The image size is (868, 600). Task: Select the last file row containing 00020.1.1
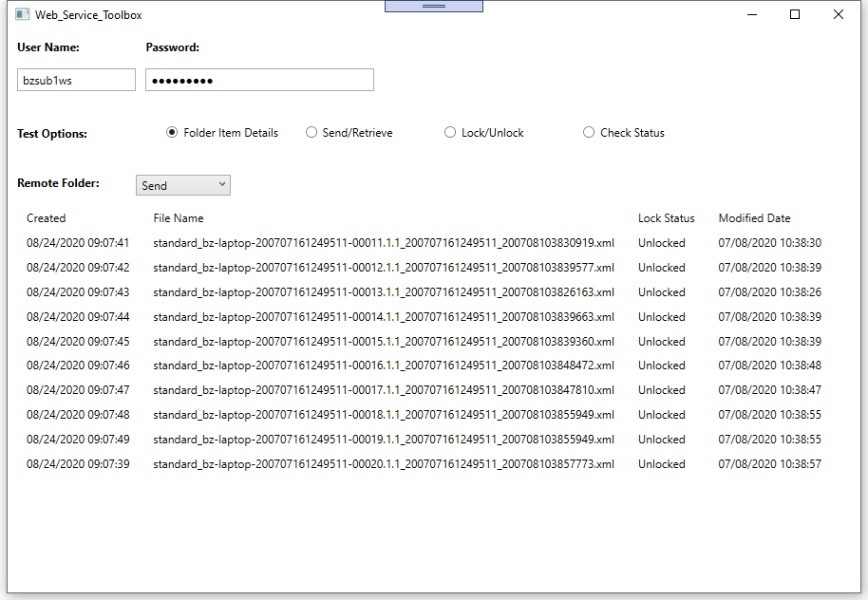tap(384, 464)
